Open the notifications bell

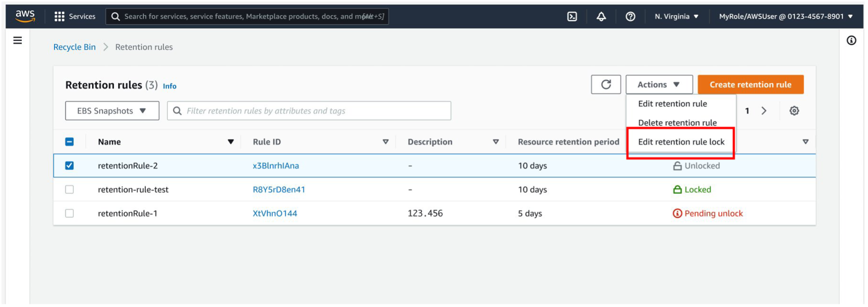click(x=601, y=17)
